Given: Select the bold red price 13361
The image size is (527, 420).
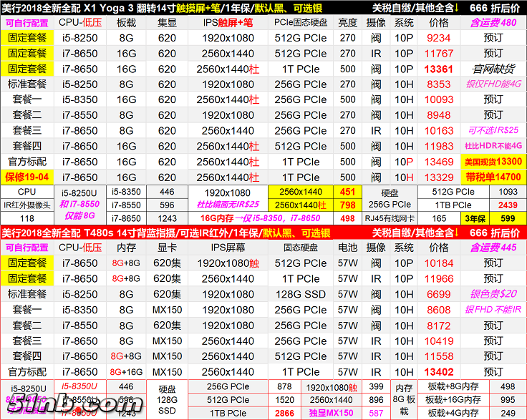Looking at the screenshot, I should tap(438, 69).
